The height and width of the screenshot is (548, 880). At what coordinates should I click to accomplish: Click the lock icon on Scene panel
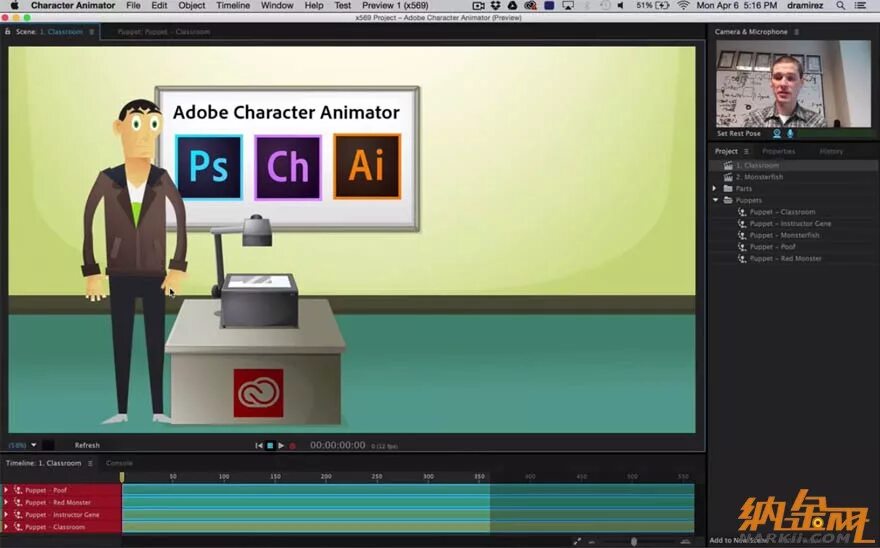click(x=7, y=32)
